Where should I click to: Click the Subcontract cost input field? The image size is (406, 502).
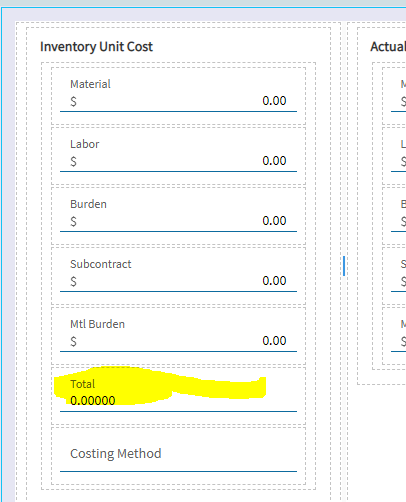178,281
